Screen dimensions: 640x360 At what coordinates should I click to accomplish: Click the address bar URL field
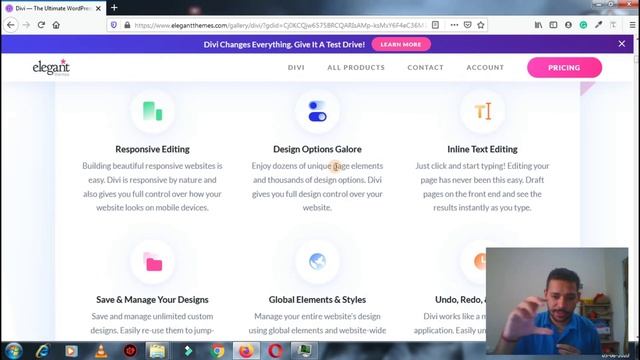point(280,25)
